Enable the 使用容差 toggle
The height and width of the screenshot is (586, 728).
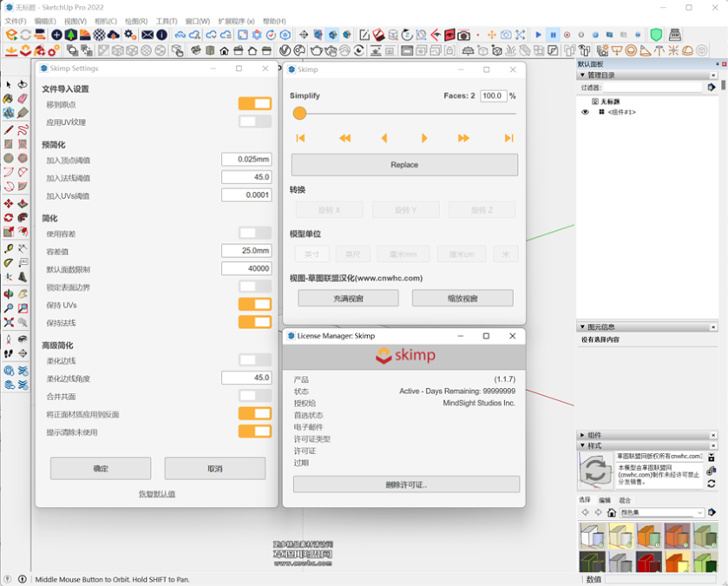tap(255, 233)
